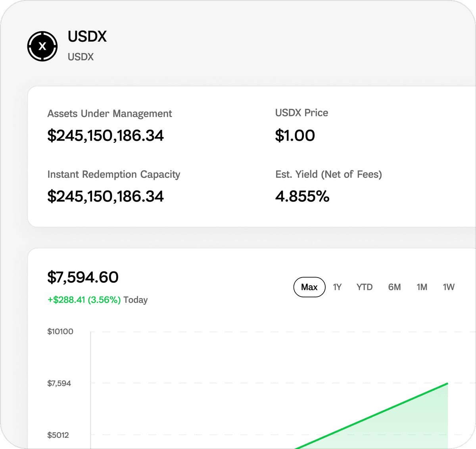
Task: Click the portfolio balance $7,594.60
Action: click(83, 277)
